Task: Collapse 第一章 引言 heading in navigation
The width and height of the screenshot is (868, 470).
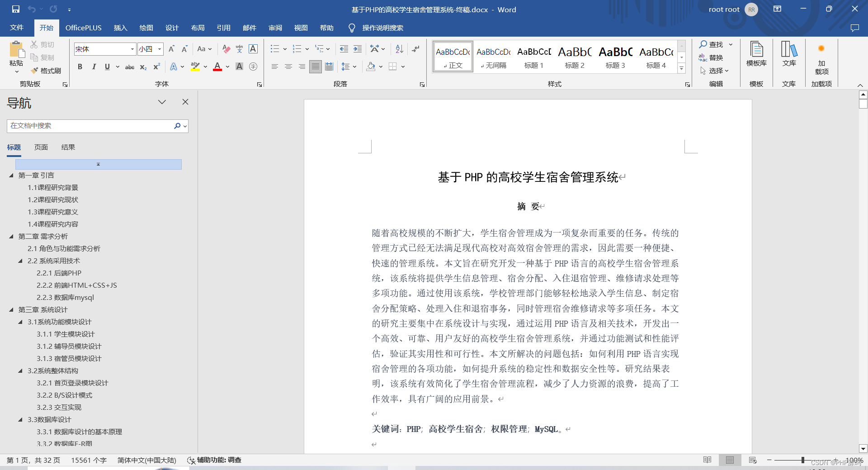Action: point(11,175)
